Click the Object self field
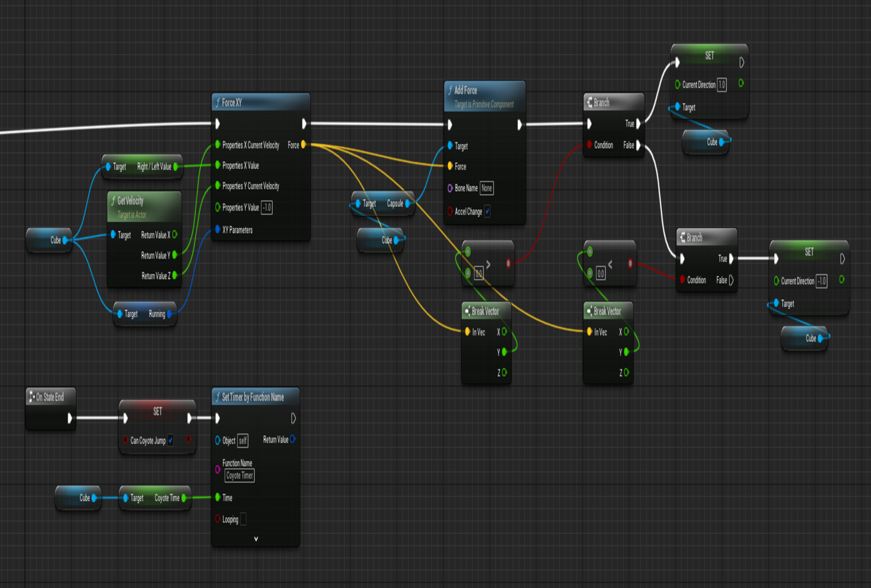 coord(243,440)
